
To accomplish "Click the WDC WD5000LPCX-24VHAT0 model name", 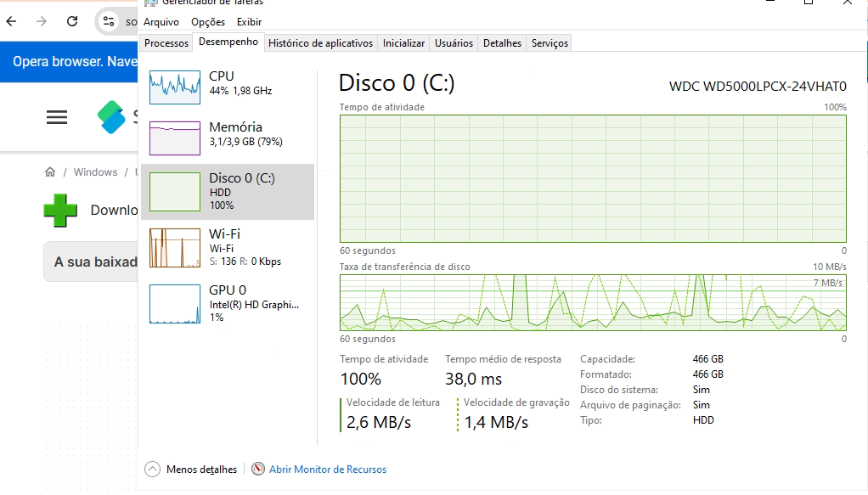I will click(x=758, y=87).
